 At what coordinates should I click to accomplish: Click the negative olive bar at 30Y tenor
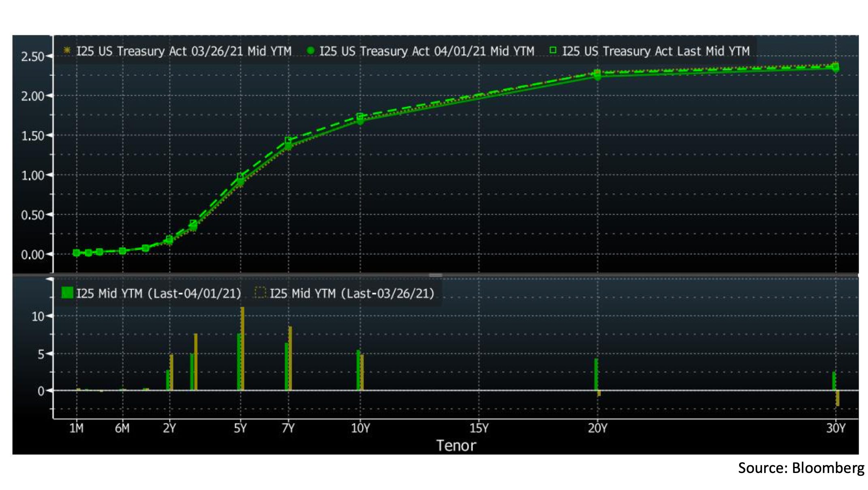click(x=838, y=398)
